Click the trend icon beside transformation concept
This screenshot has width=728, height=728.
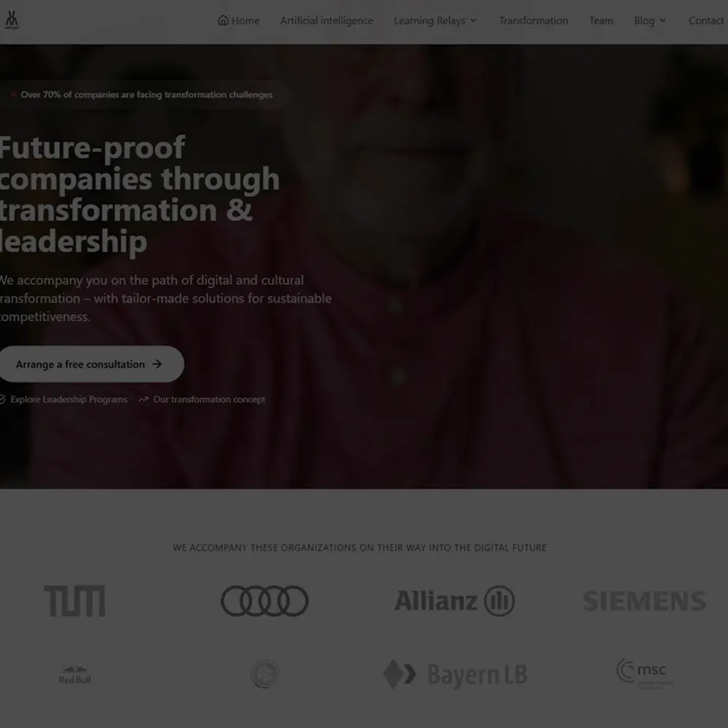tap(143, 399)
